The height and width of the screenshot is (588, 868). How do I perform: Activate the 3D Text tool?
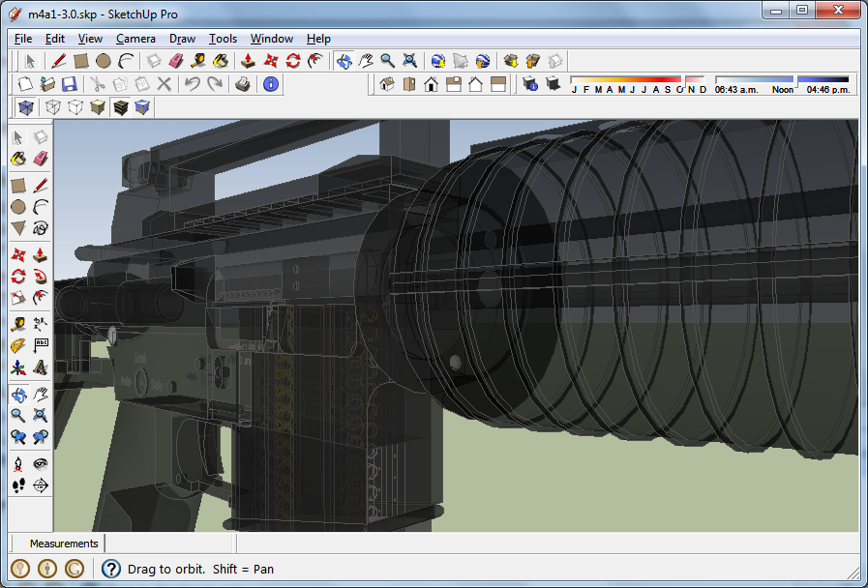pyautogui.click(x=41, y=367)
